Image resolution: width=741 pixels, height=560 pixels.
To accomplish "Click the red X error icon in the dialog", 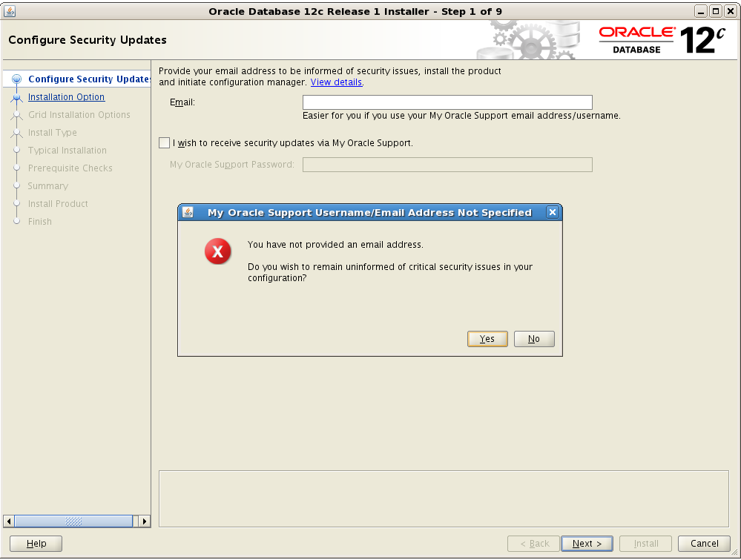I will (217, 251).
